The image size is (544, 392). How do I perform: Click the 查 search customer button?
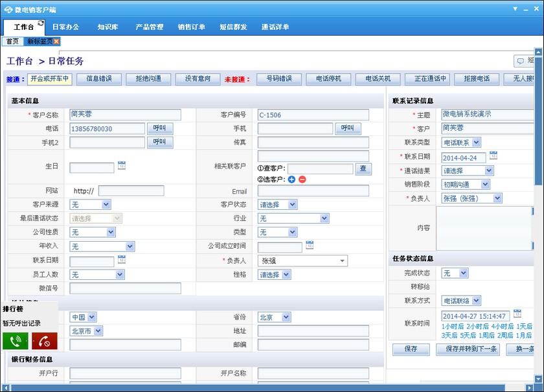coord(363,168)
